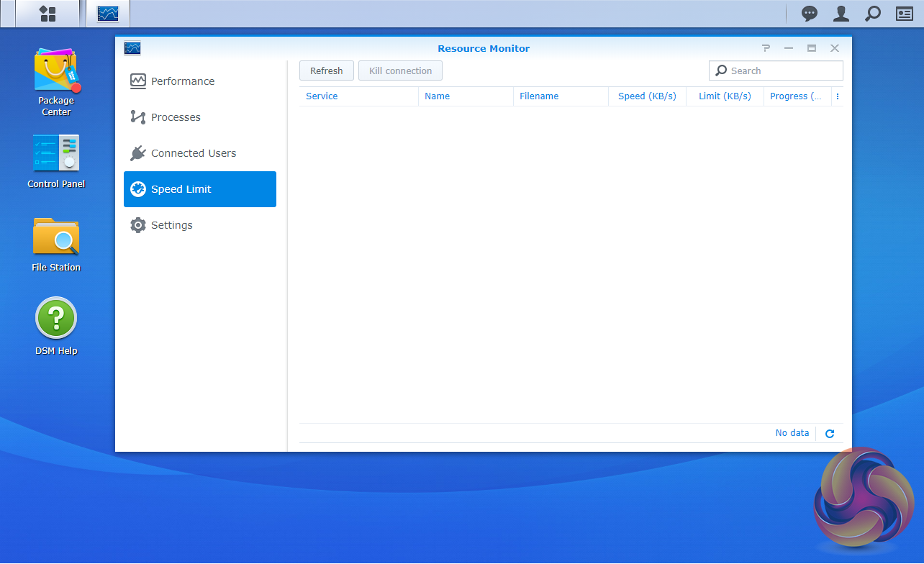This screenshot has height=564, width=924.
Task: Open the Package Center desktop icon
Action: [56, 72]
